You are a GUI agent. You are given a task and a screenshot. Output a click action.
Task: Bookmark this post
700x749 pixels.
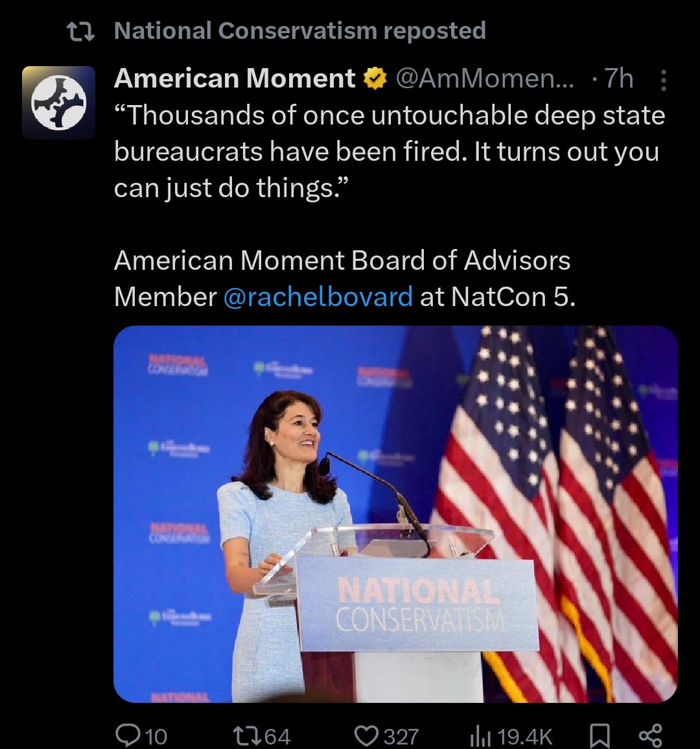[600, 735]
